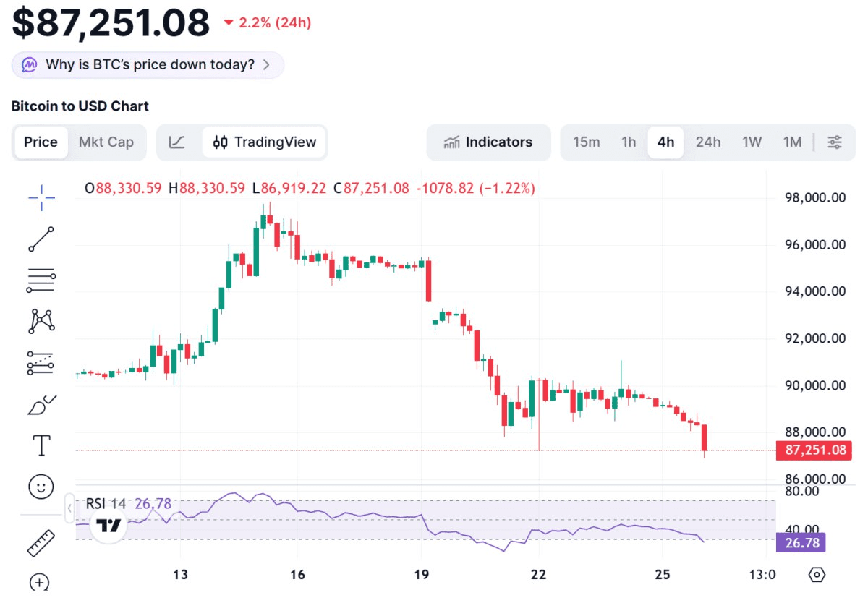
Task: Switch to simple line chart view
Action: point(177,142)
